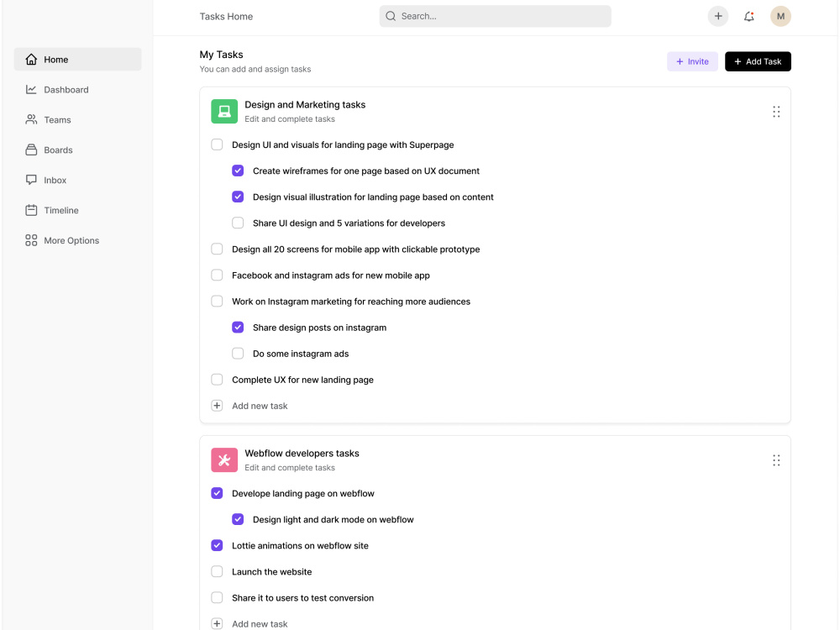840x630 pixels.
Task: Uncheck Lottie animations on webflow site
Action: pos(217,545)
